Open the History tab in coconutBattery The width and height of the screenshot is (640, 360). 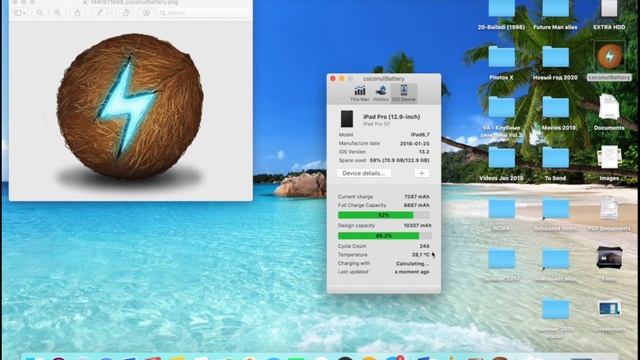[x=380, y=93]
